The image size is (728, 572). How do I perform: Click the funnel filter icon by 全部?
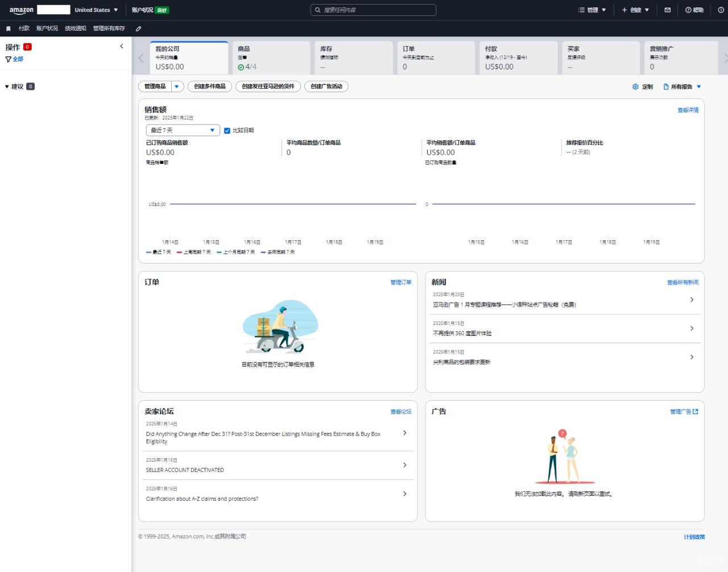(x=8, y=59)
